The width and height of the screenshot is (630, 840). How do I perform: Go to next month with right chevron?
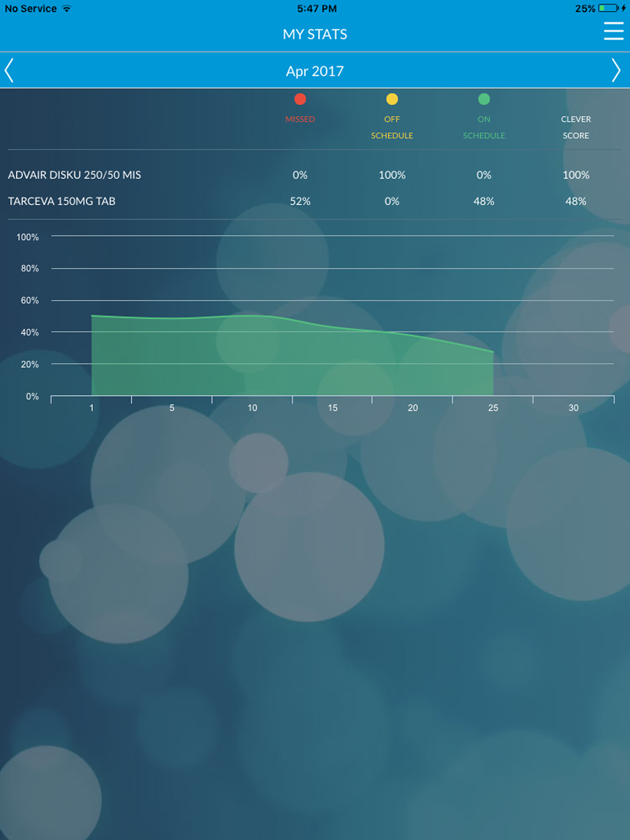click(x=616, y=70)
